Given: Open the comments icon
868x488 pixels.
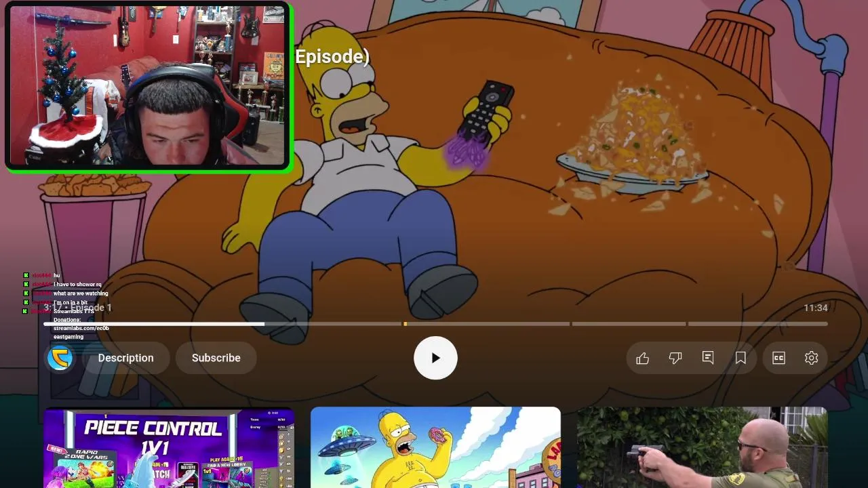Looking at the screenshot, I should point(708,358).
